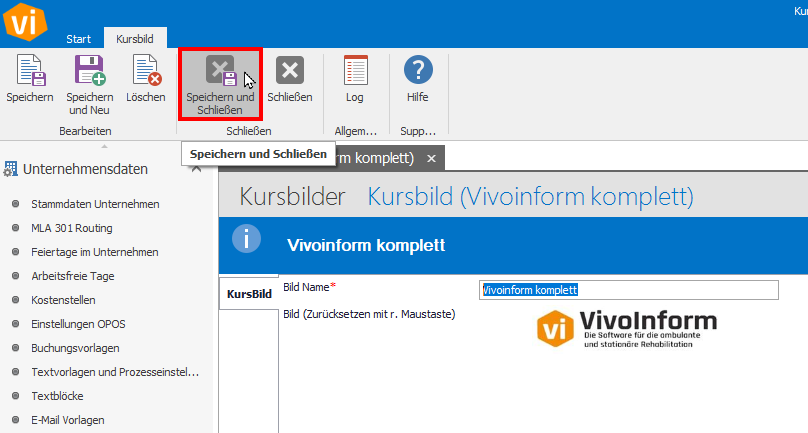Click the Allgem... group label
Viewport: 808px width, 433px height.
356,131
